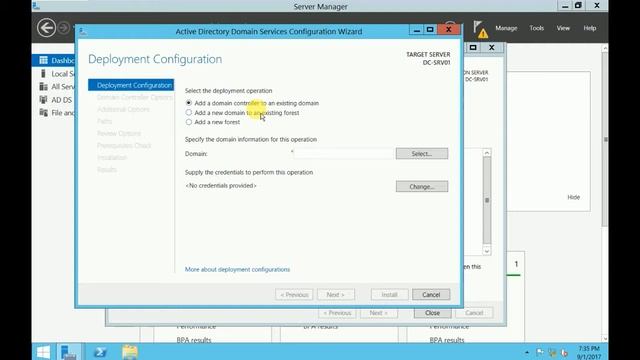Viewport: 640px width, 360px height.
Task: Click Cancel in the configuration wizard
Action: point(431,294)
